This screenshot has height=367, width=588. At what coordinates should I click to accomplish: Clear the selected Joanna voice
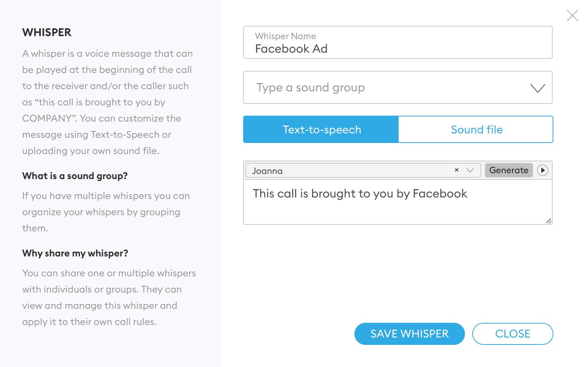tap(456, 170)
